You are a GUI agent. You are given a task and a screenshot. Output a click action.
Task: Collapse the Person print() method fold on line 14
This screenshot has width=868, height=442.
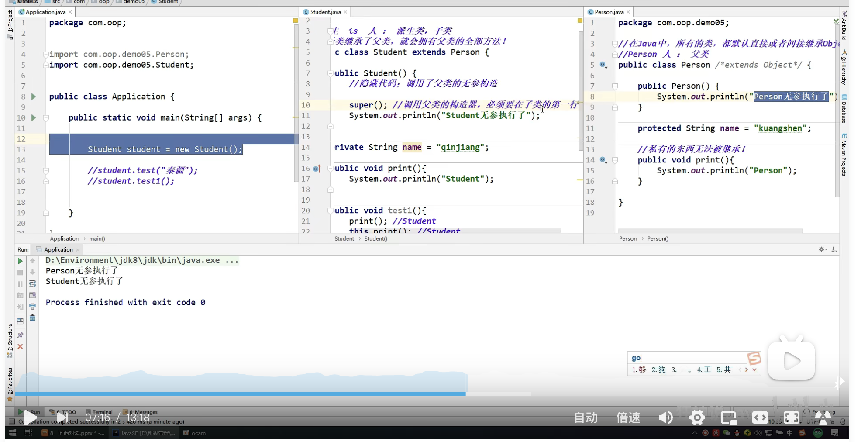(615, 160)
